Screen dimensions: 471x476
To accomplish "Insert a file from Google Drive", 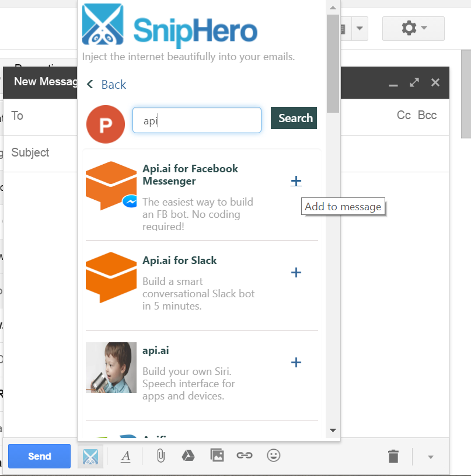I will point(188,456).
